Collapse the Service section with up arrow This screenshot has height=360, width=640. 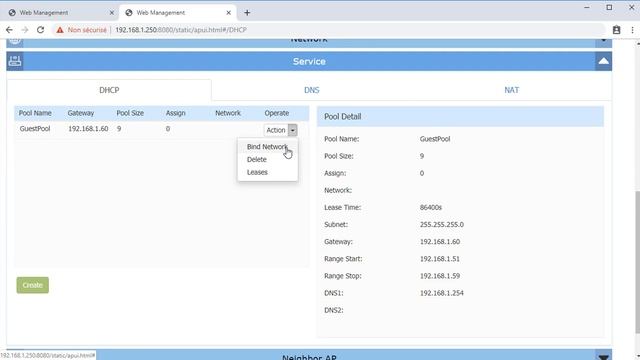tap(603, 61)
